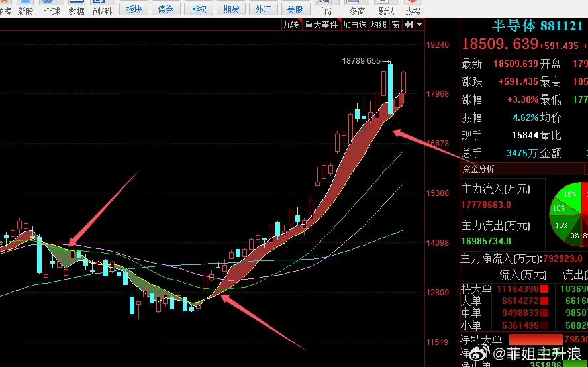Open the 全球 global markets item
The width and height of the screenshot is (588, 367).
52,7
